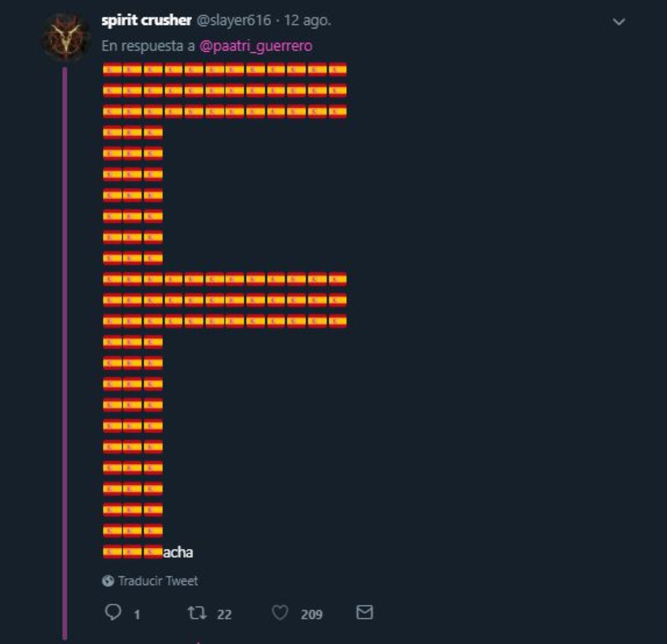Share via the envelope message icon
Image resolution: width=667 pixels, height=644 pixels.
coord(365,612)
